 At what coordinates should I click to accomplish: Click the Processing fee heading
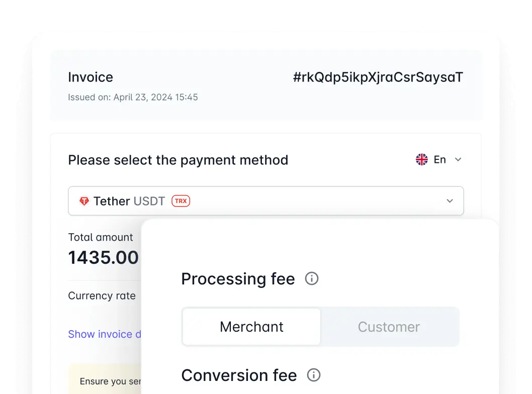pos(238,279)
